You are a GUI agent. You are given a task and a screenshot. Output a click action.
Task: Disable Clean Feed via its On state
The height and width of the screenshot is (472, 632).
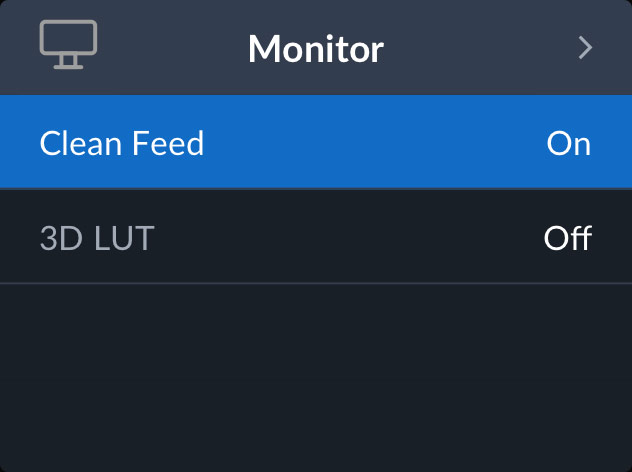click(x=568, y=144)
